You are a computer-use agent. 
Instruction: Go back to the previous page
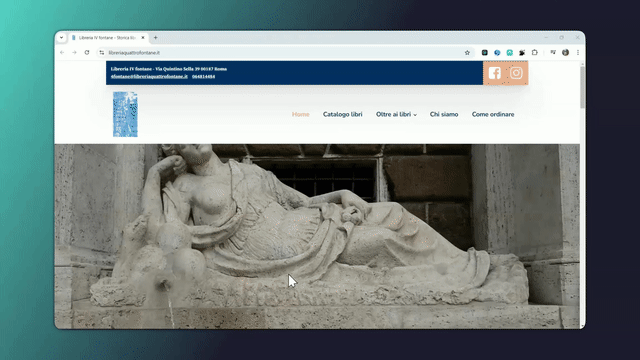tap(62, 53)
